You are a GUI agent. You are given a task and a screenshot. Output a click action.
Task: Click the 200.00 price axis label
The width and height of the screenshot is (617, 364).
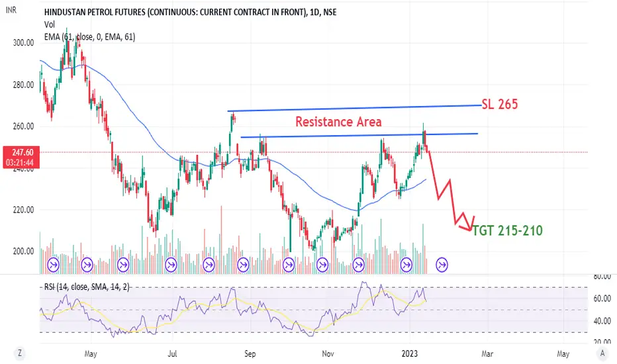(x=24, y=251)
